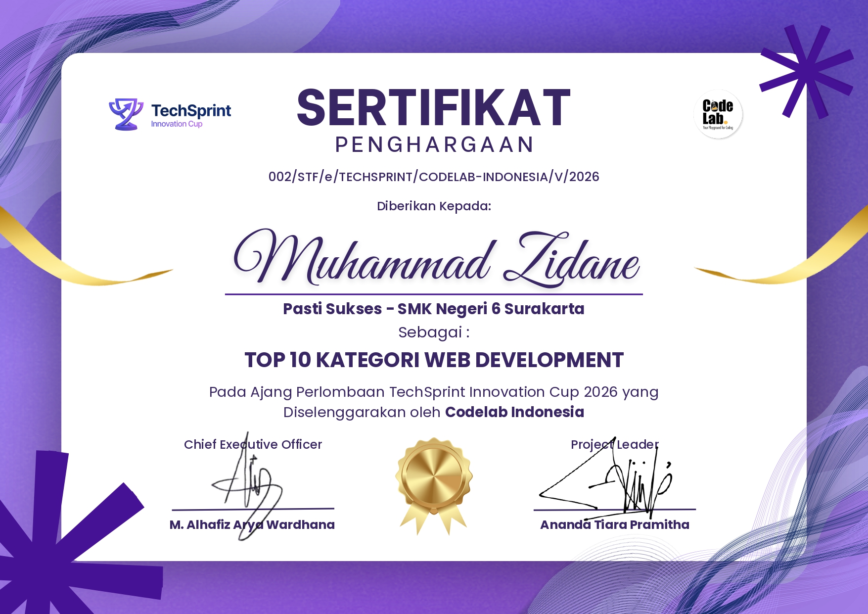Click the "Diberikan Kepada:" label
868x614 pixels.
coord(434,206)
